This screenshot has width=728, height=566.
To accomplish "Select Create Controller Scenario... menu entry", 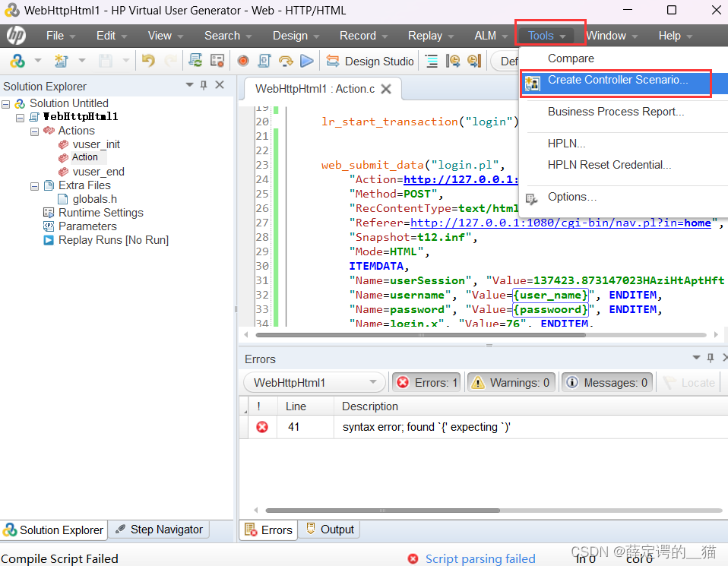I will 618,80.
